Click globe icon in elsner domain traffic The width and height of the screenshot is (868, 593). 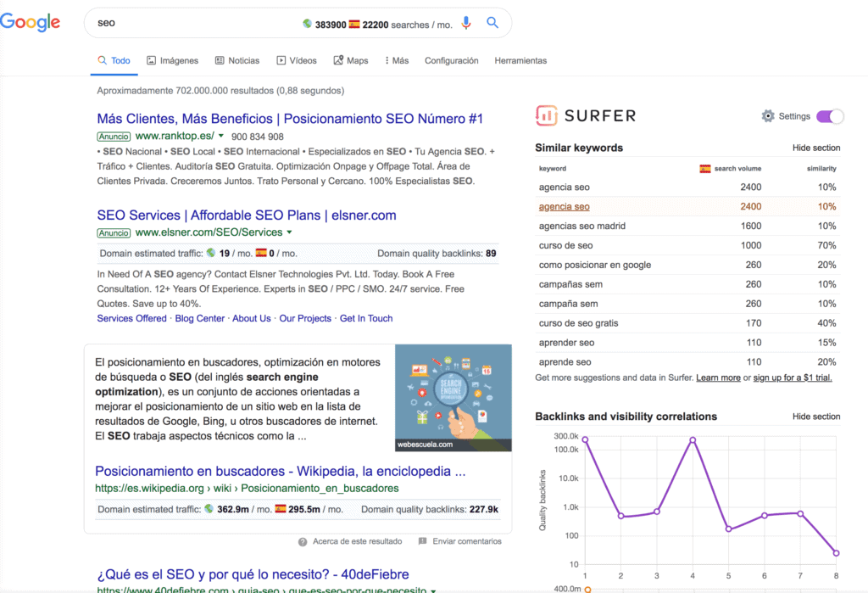[211, 253]
